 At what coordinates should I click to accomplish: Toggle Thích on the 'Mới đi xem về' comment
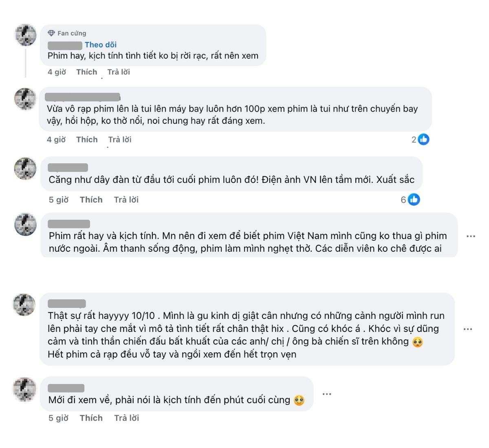click(91, 417)
